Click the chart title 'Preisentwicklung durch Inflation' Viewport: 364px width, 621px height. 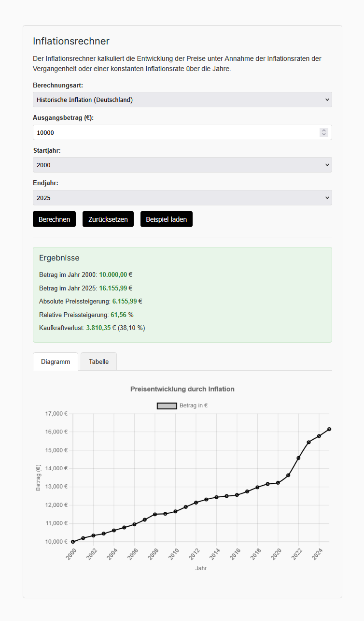(182, 389)
